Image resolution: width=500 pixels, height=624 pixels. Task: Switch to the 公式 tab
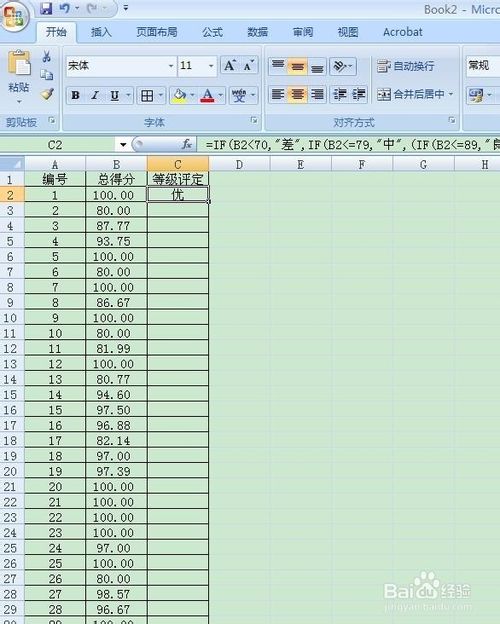pyautogui.click(x=212, y=32)
